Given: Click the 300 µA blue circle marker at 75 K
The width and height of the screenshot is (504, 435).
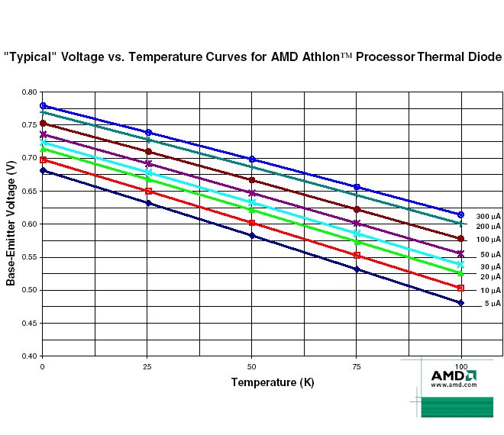Looking at the screenshot, I should [357, 187].
